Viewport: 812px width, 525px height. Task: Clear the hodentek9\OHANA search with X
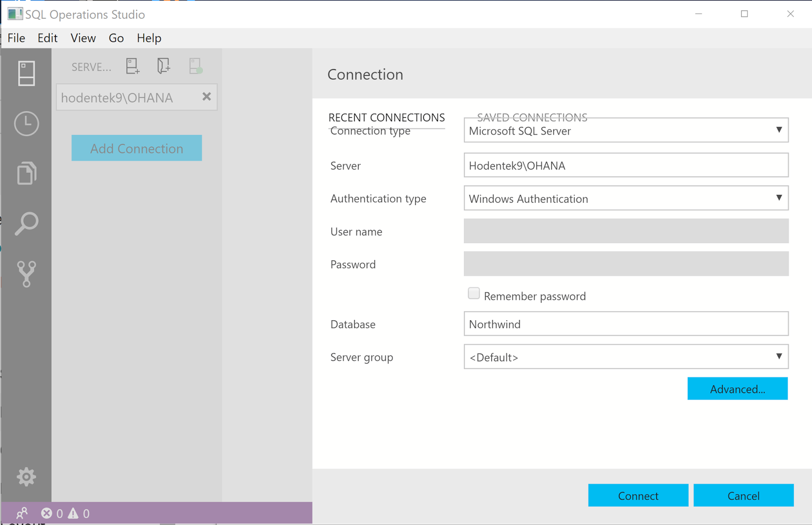click(x=207, y=96)
